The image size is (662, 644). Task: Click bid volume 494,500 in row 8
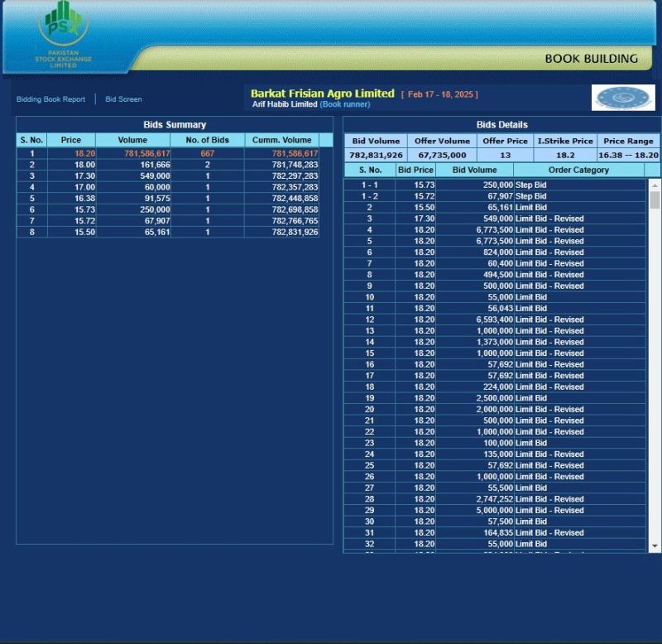pos(498,275)
